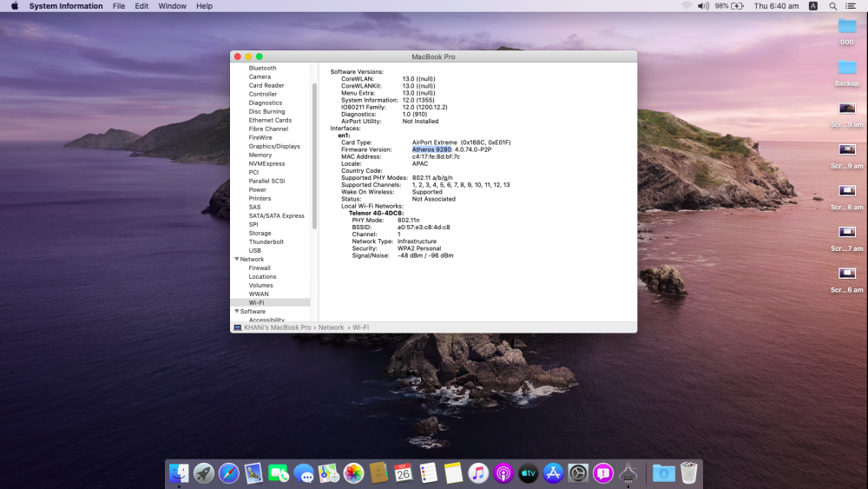Select Memory in sidebar
Screen dimensions: 868x489
tap(260, 155)
